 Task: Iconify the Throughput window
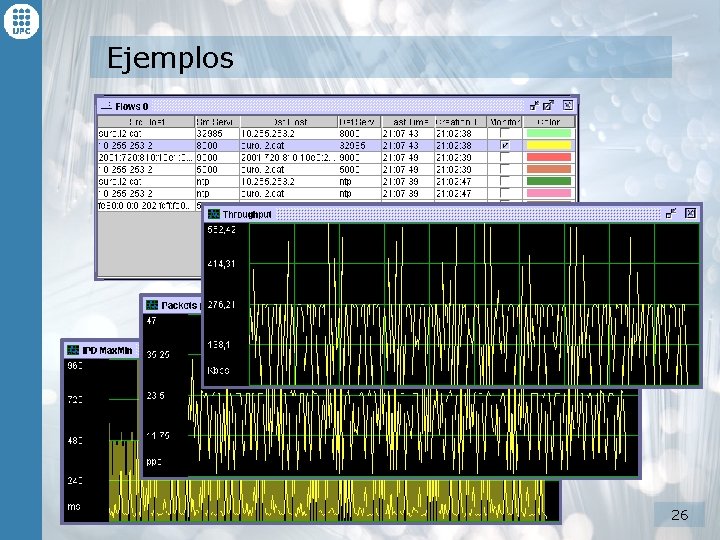[671, 213]
